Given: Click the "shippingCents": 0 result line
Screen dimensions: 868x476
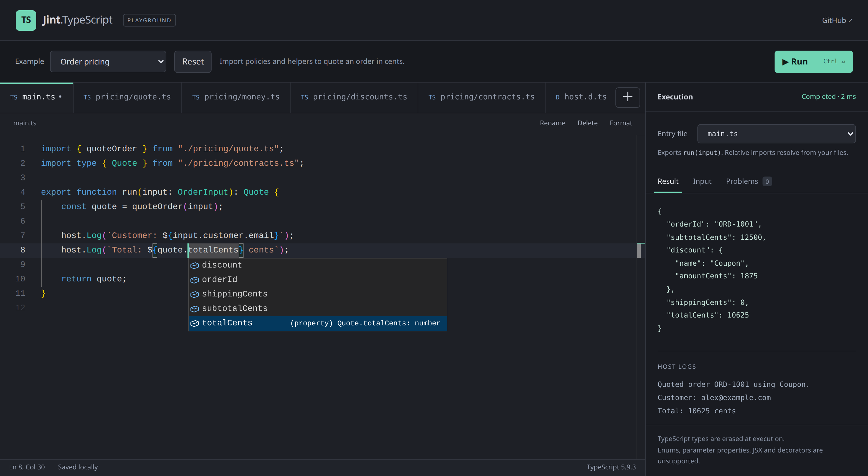Looking at the screenshot, I should coord(708,302).
